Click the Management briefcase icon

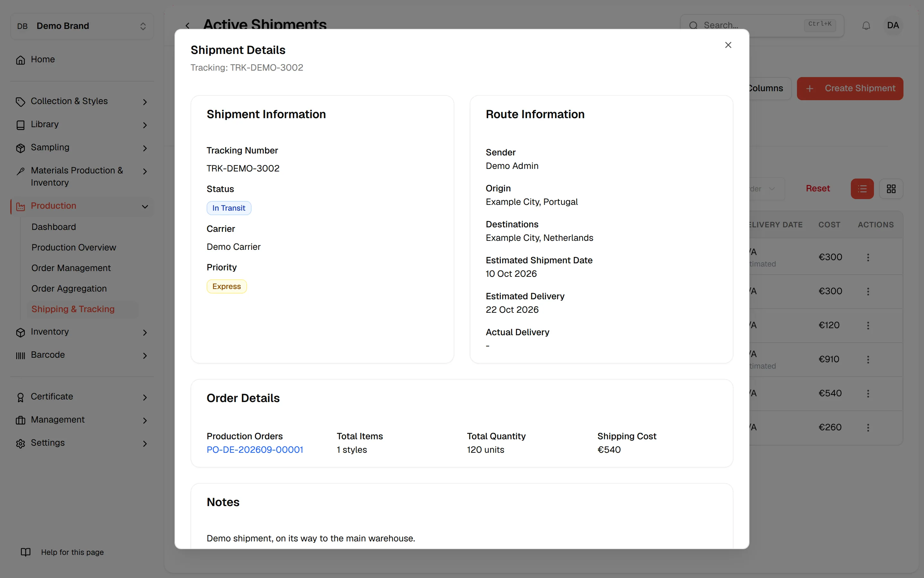(21, 421)
